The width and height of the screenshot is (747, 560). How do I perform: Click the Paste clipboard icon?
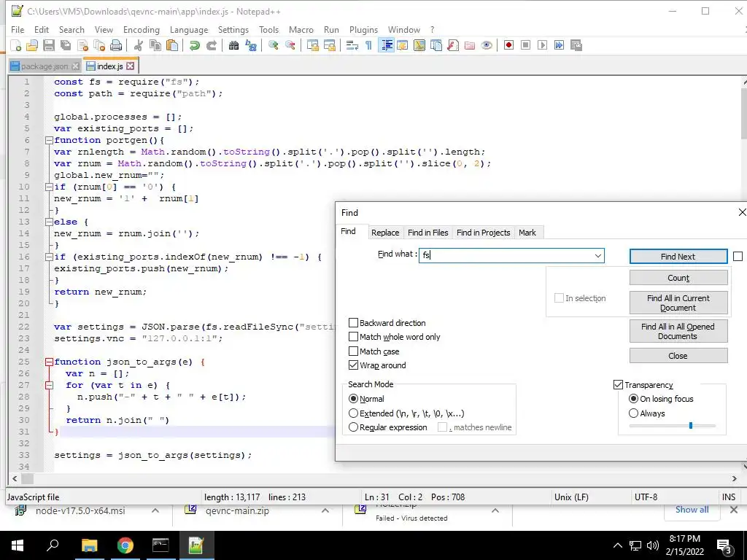pos(172,45)
